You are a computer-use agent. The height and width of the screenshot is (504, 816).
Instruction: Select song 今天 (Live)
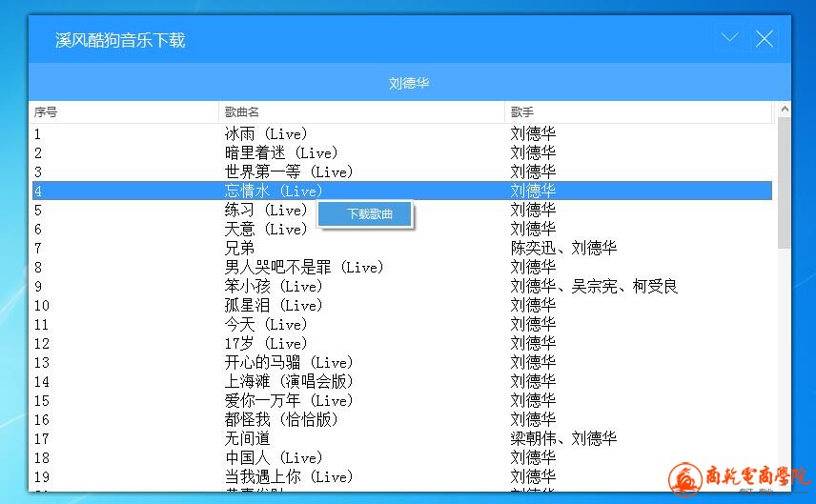pyautogui.click(x=266, y=325)
